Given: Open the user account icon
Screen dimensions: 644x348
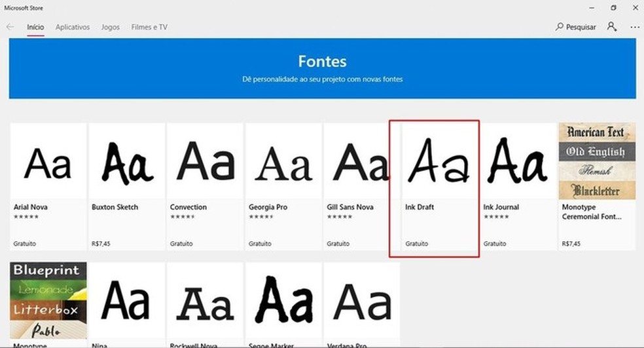Looking at the screenshot, I should click(x=612, y=27).
